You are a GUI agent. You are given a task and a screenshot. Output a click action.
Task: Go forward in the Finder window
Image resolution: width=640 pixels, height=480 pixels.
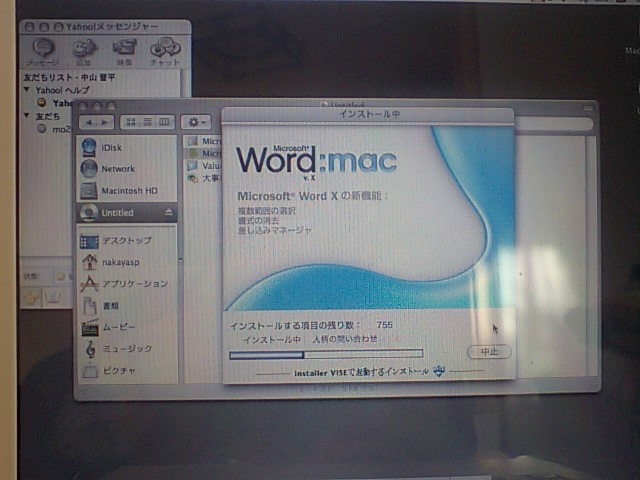(104, 122)
